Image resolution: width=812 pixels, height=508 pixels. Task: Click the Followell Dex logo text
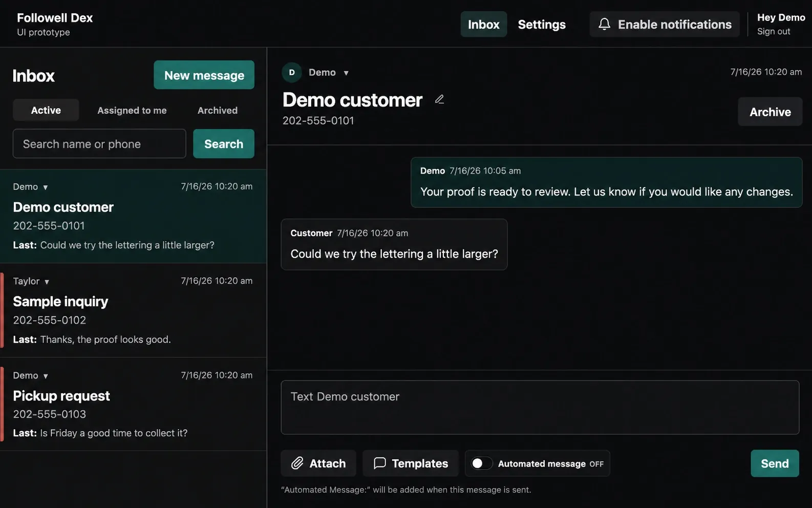point(55,18)
